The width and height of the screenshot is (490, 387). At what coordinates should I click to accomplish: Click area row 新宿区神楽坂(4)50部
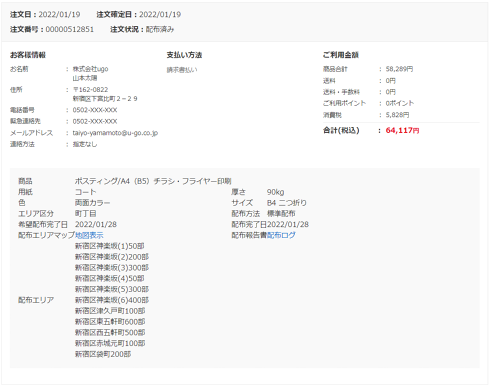[110, 279]
